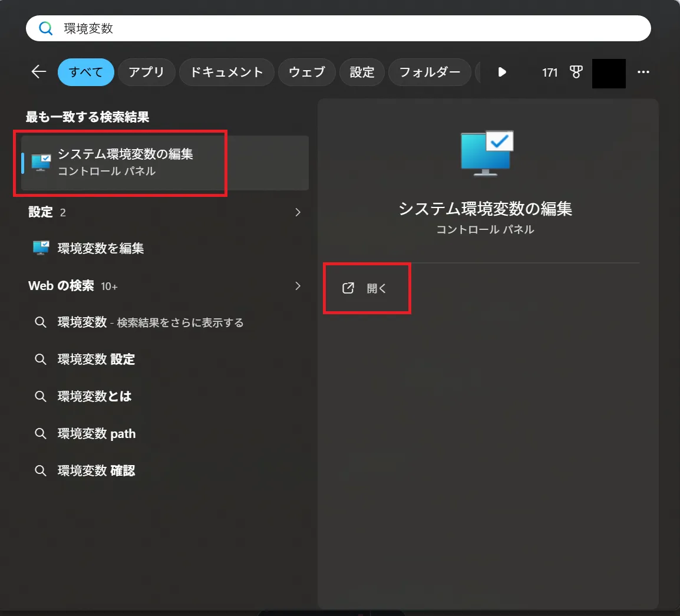Click the ellipsis options icon top right

pos(643,72)
